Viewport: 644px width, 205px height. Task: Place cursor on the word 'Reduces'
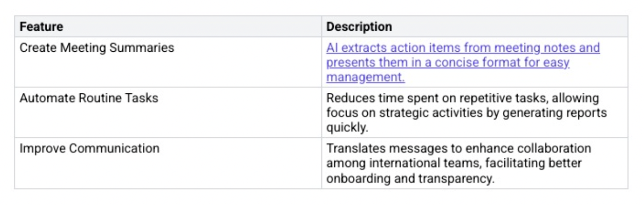[346, 98]
